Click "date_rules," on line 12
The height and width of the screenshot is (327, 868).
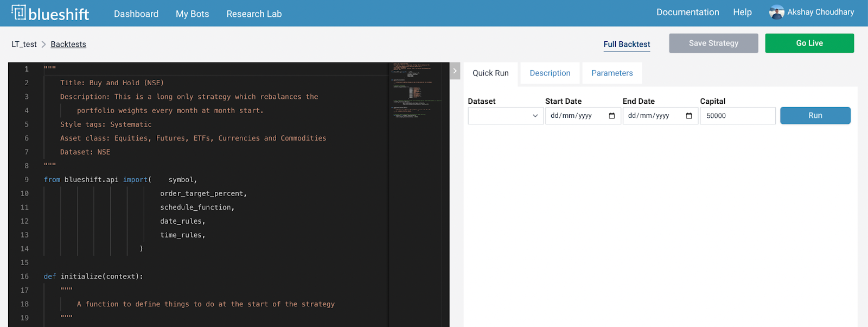183,221
